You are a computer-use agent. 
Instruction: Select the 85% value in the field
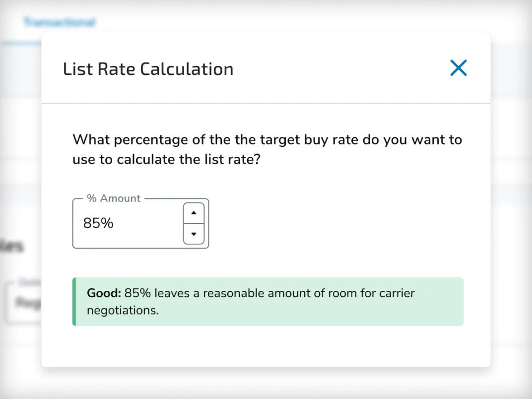(98, 223)
